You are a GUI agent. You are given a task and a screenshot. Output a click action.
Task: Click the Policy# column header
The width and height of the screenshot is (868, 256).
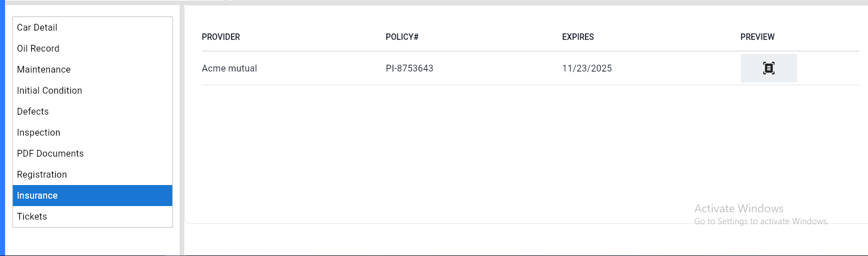[x=402, y=37]
